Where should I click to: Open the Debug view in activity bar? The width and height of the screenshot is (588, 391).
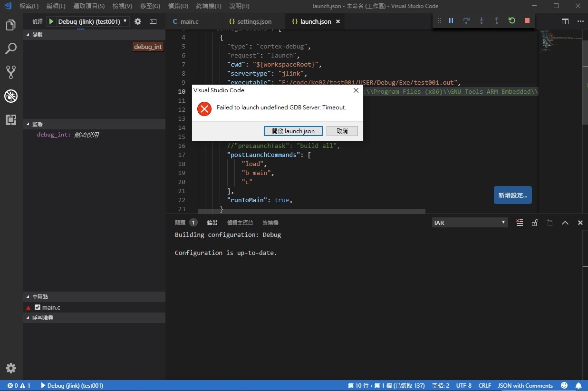pos(11,96)
